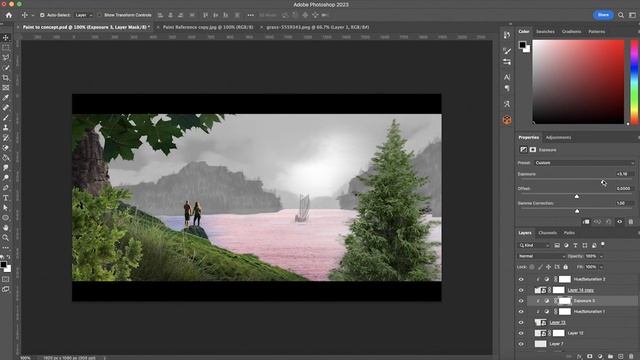Image resolution: width=640 pixels, height=360 pixels.
Task: Switch to the Swatches tab
Action: tap(545, 31)
